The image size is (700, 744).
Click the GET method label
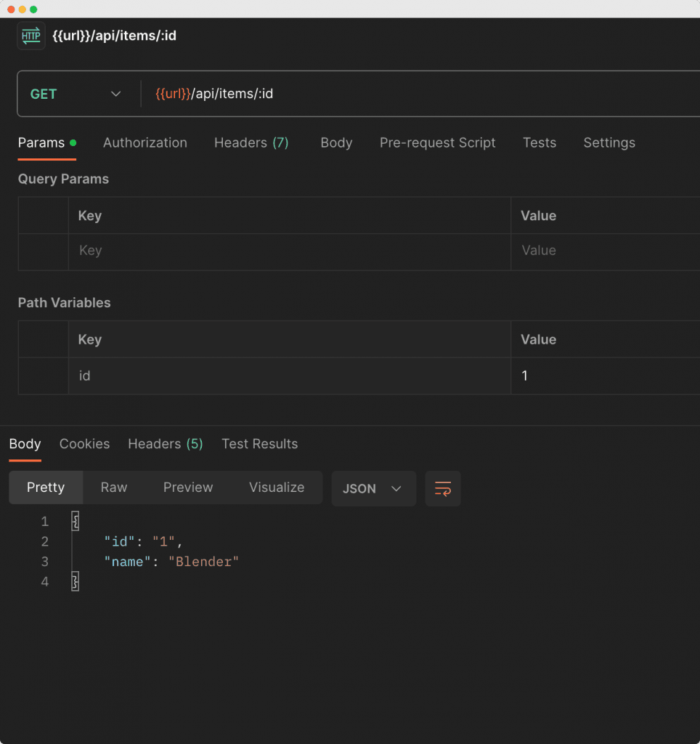pos(44,94)
